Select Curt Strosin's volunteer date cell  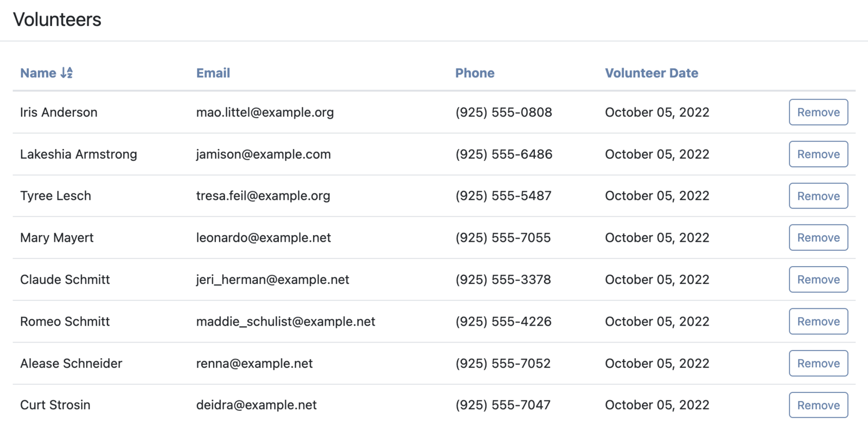click(657, 405)
